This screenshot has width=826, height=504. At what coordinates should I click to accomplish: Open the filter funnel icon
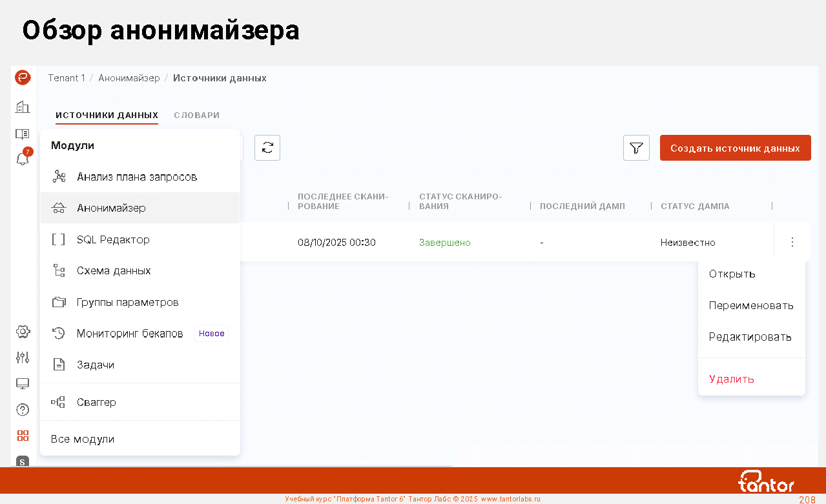636,148
